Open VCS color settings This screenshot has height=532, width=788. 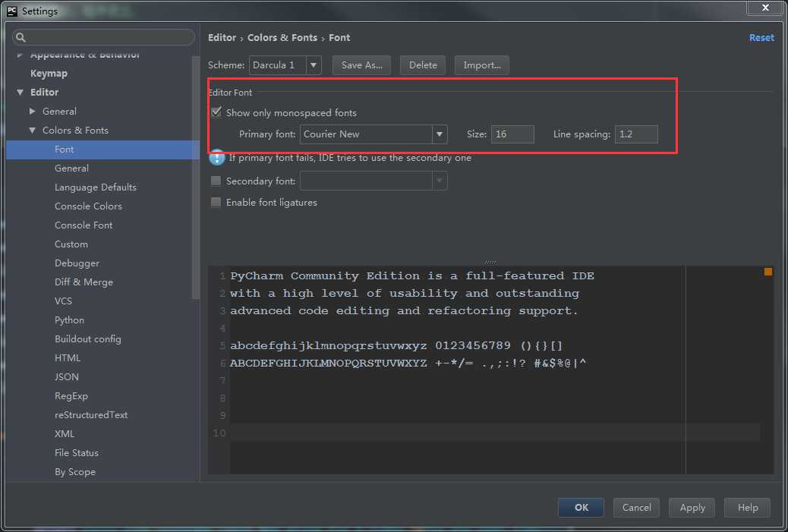click(63, 301)
